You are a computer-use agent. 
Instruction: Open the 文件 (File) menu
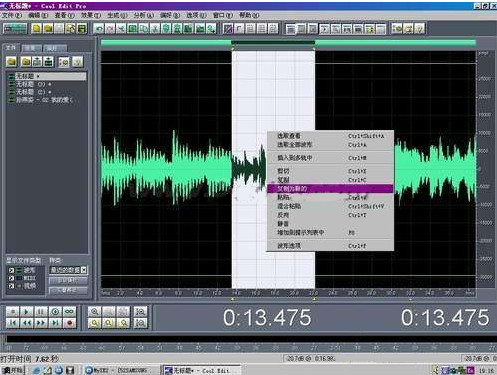pyautogui.click(x=12, y=15)
